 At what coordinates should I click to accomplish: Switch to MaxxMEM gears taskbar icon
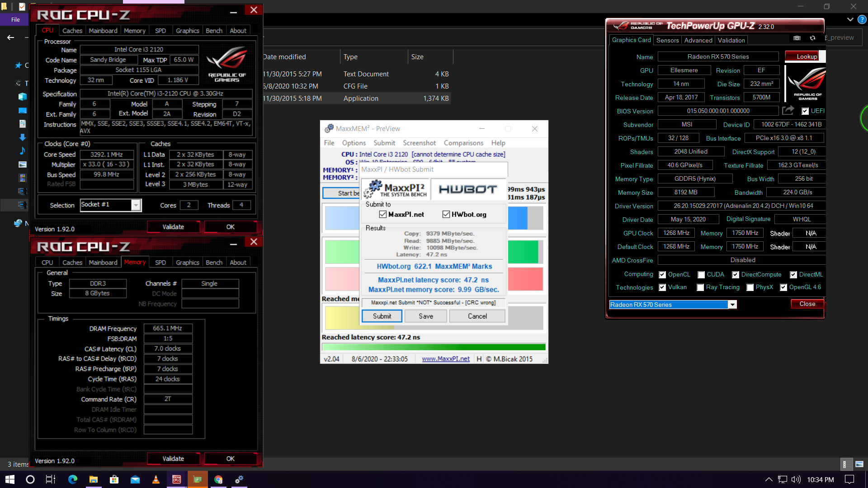pos(239,479)
